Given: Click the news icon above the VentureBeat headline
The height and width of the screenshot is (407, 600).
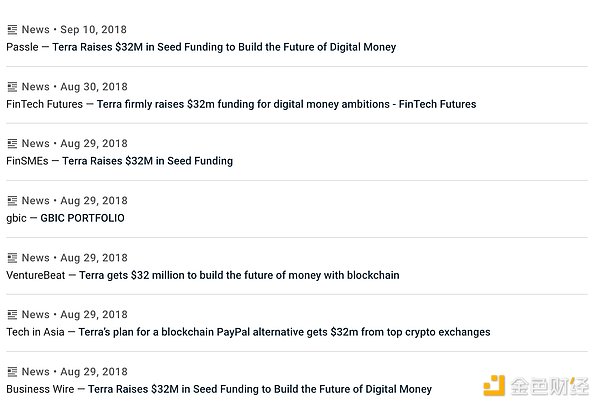Looking at the screenshot, I should 12,258.
